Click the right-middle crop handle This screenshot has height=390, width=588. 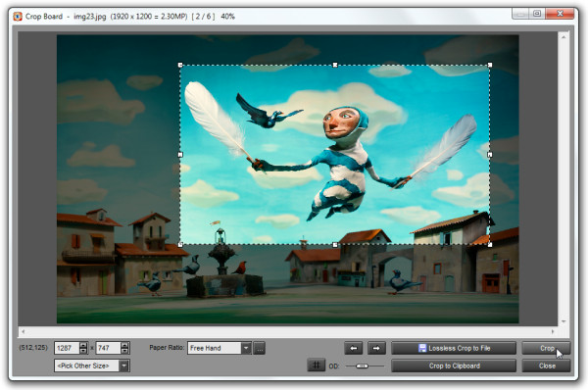pos(490,155)
